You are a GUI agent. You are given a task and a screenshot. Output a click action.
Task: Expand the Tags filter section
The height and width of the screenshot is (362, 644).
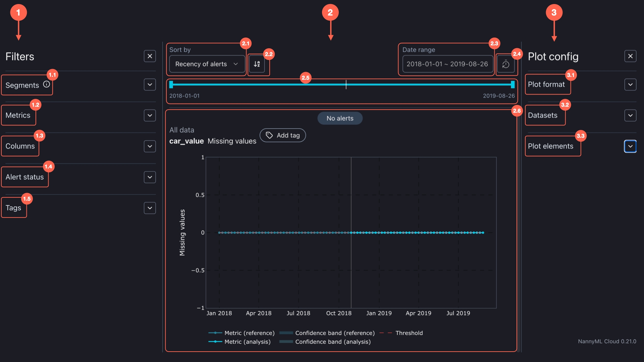pyautogui.click(x=150, y=208)
